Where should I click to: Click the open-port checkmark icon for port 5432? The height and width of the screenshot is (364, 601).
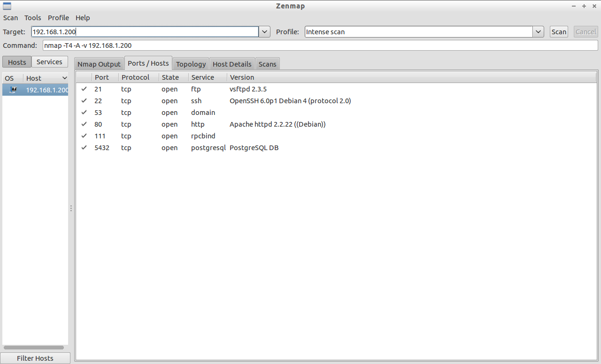pos(84,147)
